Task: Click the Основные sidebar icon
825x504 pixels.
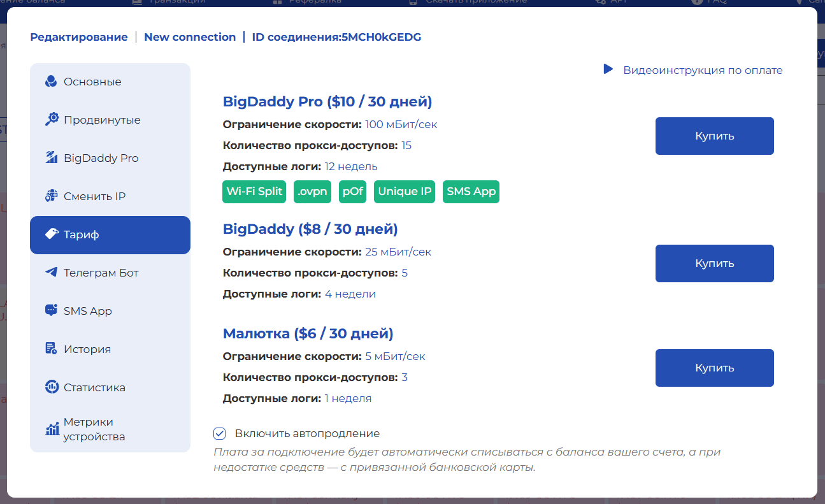Action: (x=51, y=82)
